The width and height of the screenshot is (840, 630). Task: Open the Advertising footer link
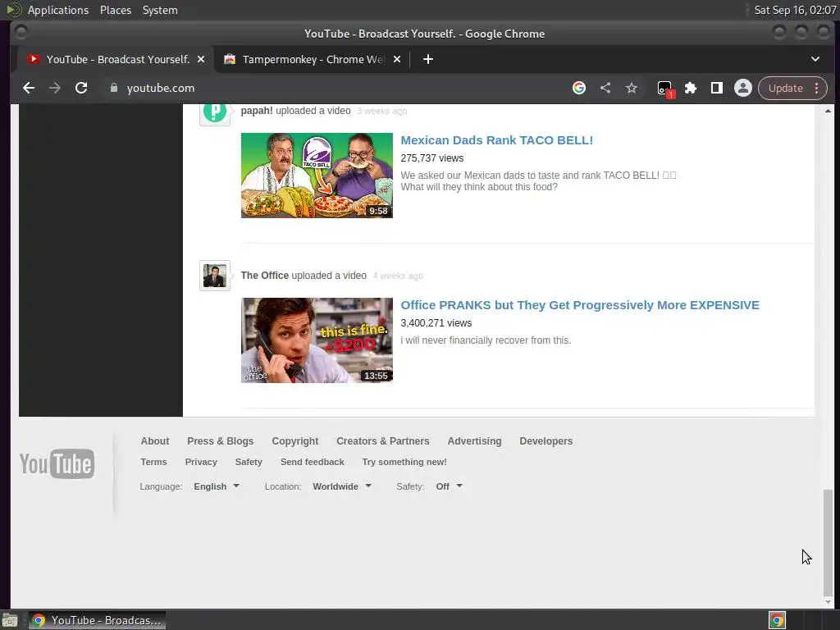click(x=474, y=441)
